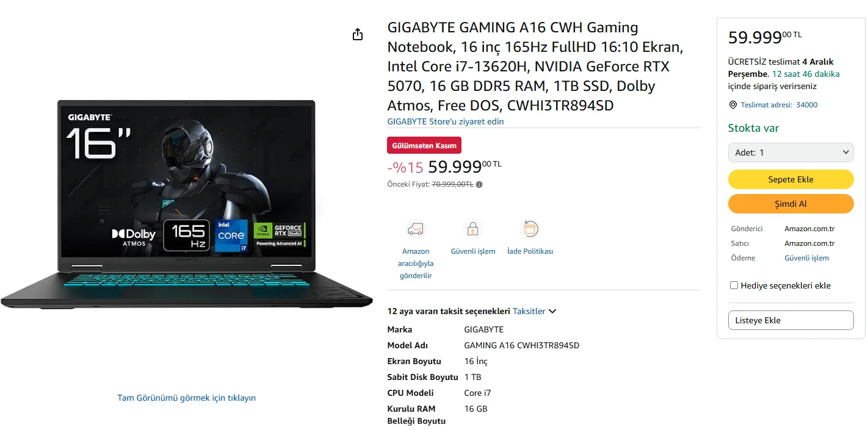This screenshot has height=430, width=868.
Task: Click the location pin icon by delivery address
Action: coord(733,105)
